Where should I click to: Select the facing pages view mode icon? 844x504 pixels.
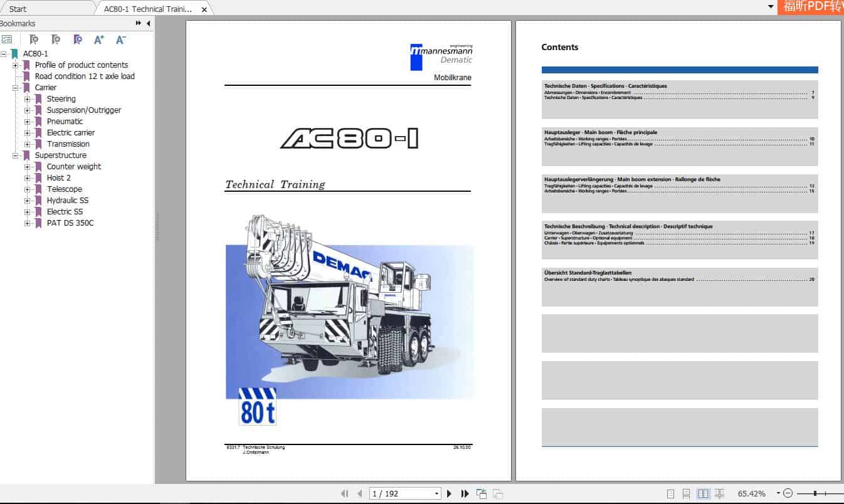[703, 494]
